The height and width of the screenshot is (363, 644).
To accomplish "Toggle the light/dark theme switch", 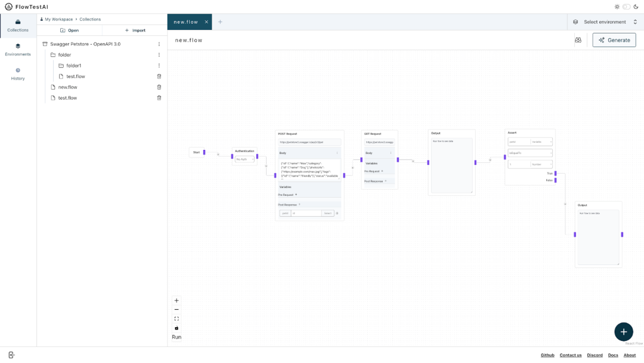I will (626, 7).
